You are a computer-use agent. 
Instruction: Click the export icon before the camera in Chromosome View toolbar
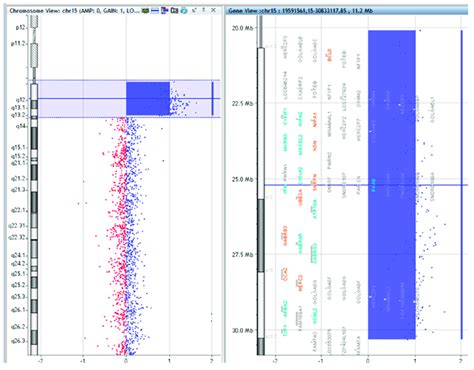[x=164, y=11]
